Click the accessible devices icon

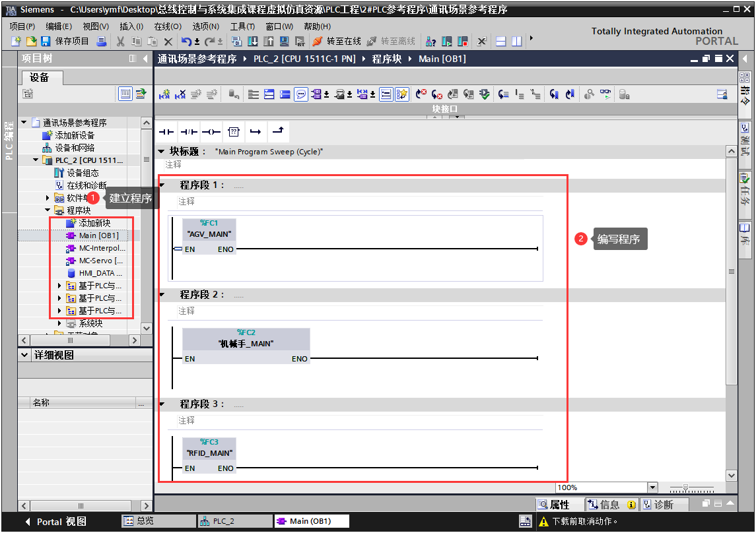click(430, 42)
